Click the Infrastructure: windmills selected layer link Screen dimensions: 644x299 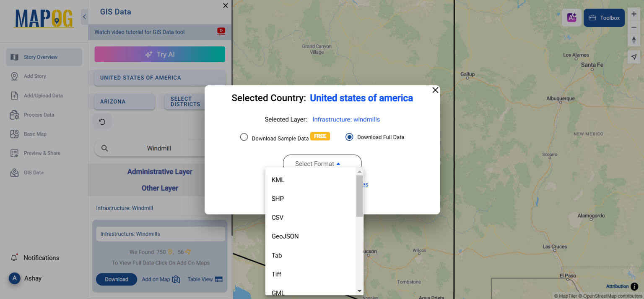coord(346,120)
